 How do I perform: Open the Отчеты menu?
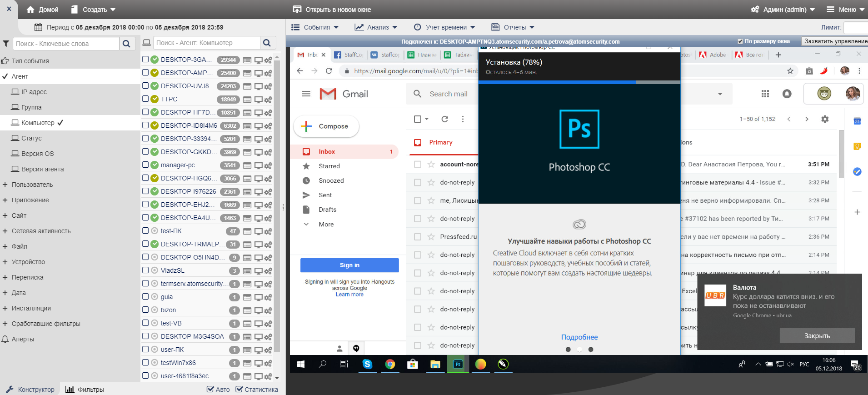pyautogui.click(x=513, y=27)
